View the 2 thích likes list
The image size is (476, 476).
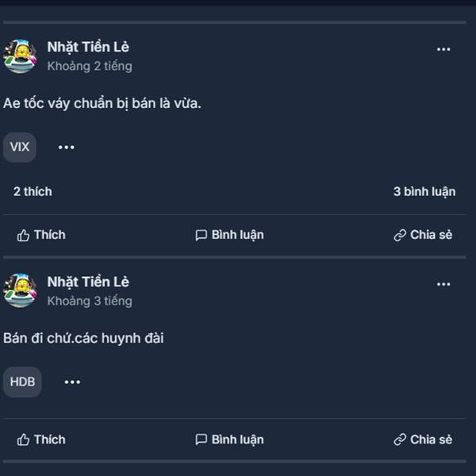coord(33,191)
